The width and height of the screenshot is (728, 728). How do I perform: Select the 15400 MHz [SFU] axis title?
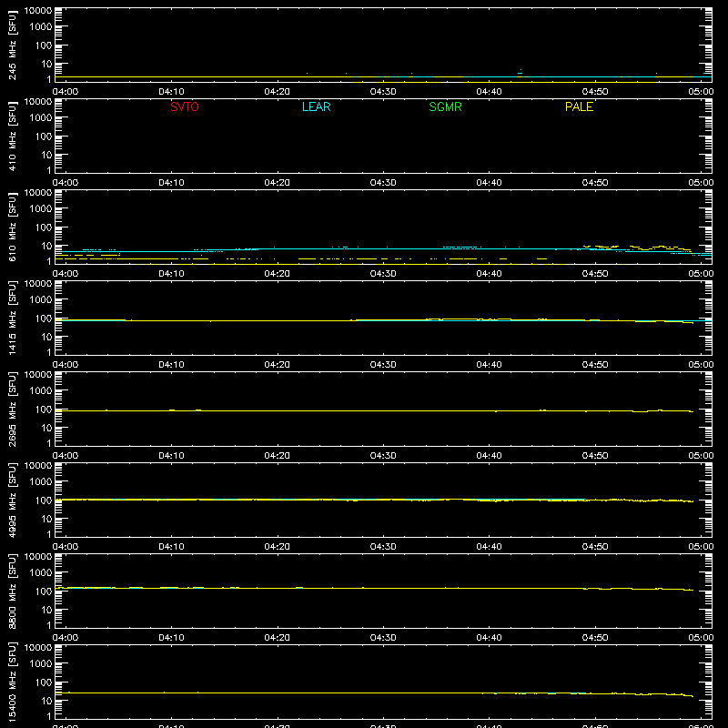(x=12, y=682)
